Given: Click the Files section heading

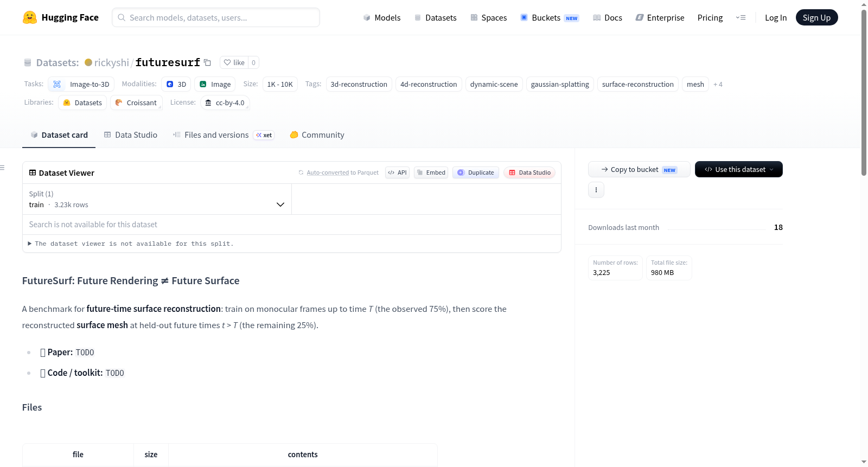Looking at the screenshot, I should 32,407.
